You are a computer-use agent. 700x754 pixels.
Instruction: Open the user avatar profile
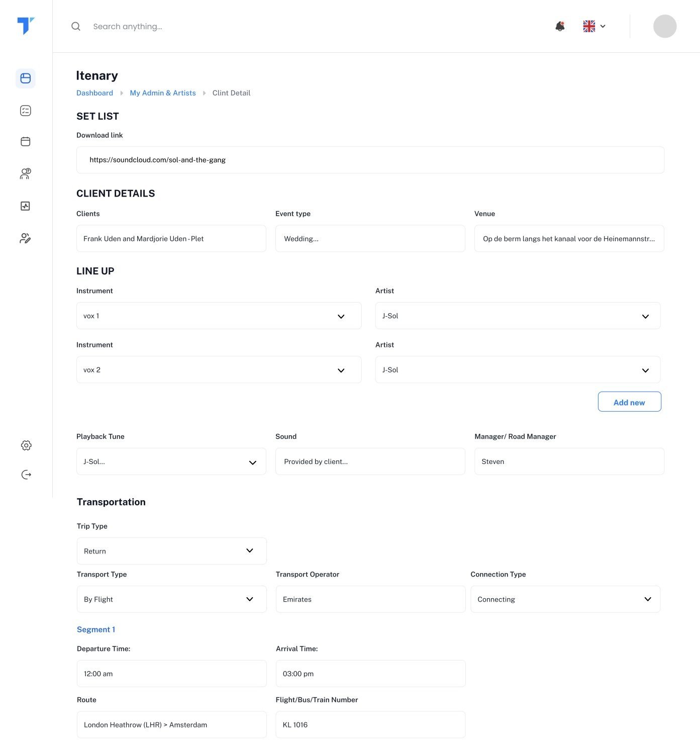click(665, 26)
